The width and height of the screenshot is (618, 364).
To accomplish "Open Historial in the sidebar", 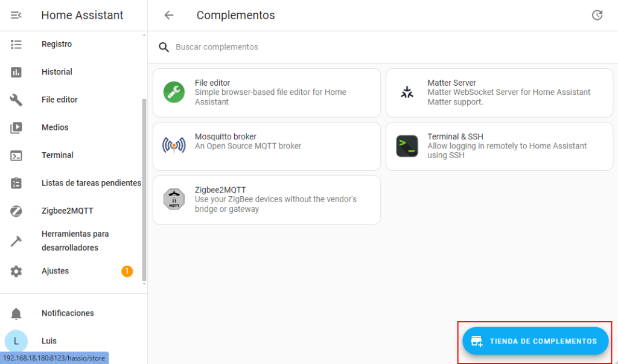I will click(57, 72).
